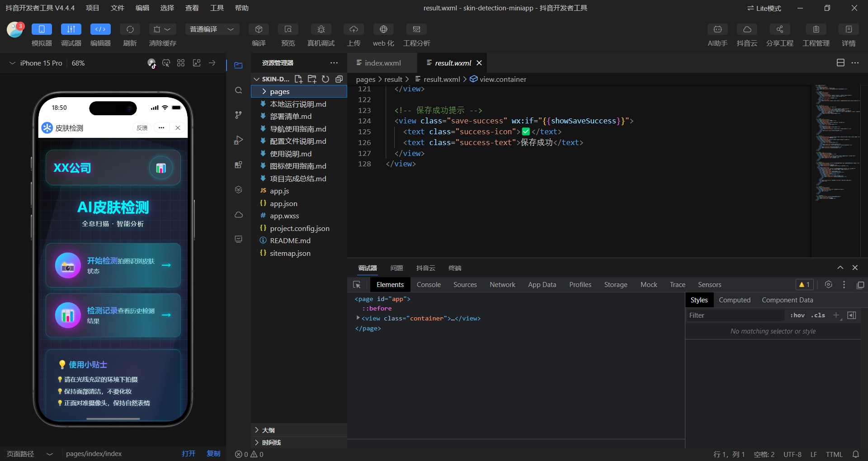
Task: Expand the 大纲 outline section
Action: point(268,430)
